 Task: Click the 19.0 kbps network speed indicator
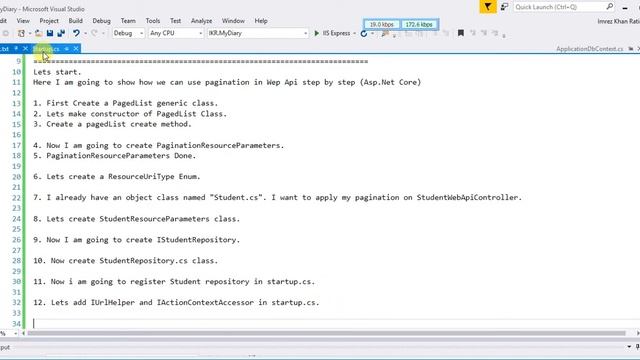(x=382, y=24)
